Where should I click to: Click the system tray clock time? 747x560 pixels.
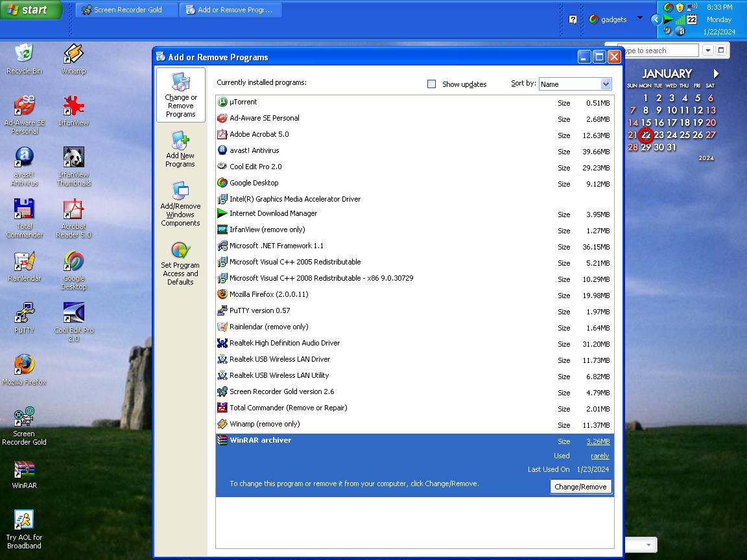(x=719, y=7)
